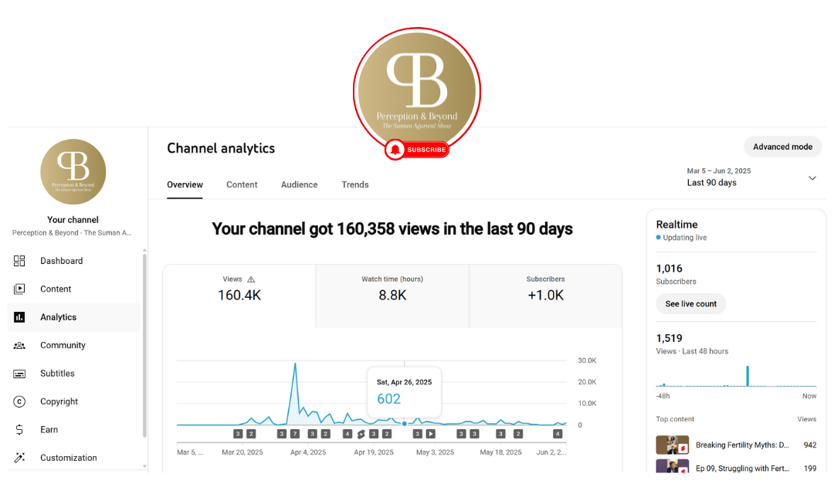Click the Content icon in left menu
834x504 pixels.
tap(20, 289)
